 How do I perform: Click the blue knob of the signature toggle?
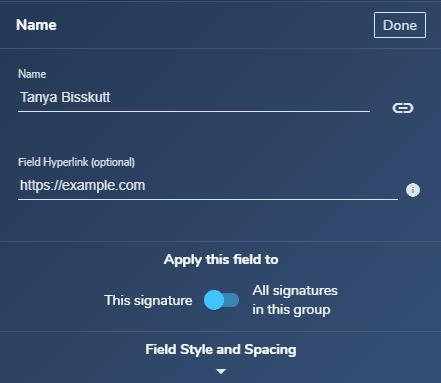pos(214,300)
